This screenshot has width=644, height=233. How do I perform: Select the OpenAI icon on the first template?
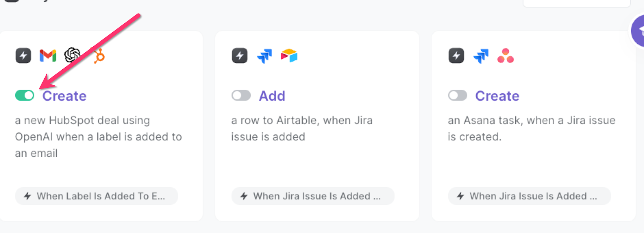(72, 56)
